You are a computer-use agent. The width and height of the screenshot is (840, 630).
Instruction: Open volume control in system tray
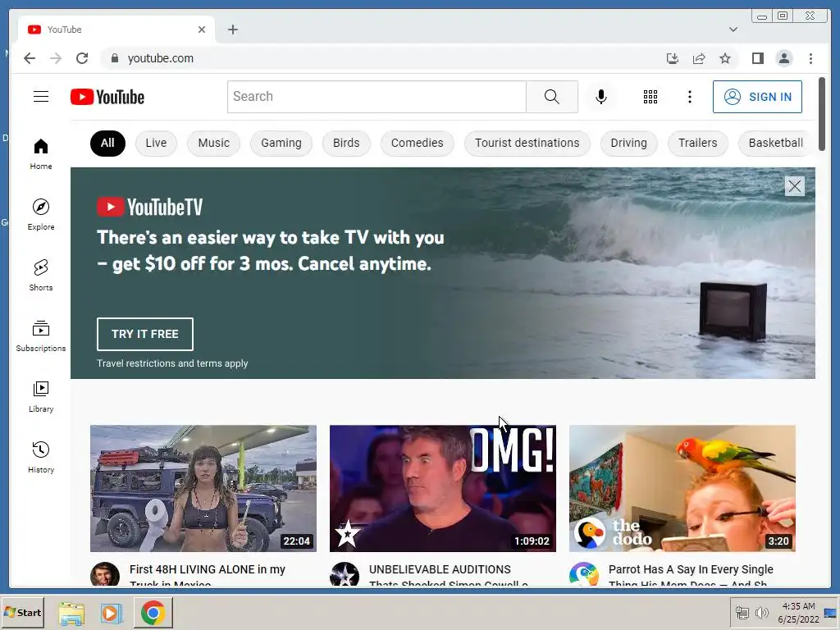[x=761, y=612]
